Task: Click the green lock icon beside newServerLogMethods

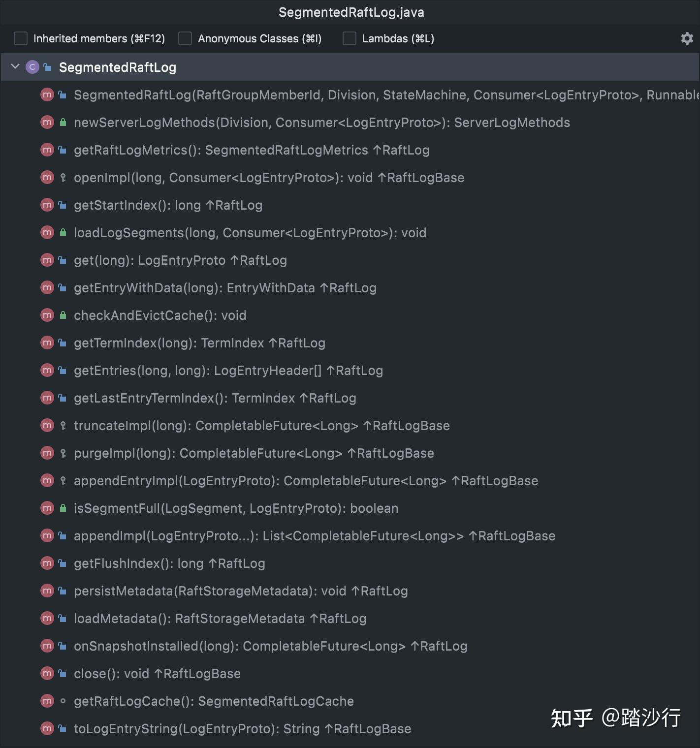Action: pos(62,122)
